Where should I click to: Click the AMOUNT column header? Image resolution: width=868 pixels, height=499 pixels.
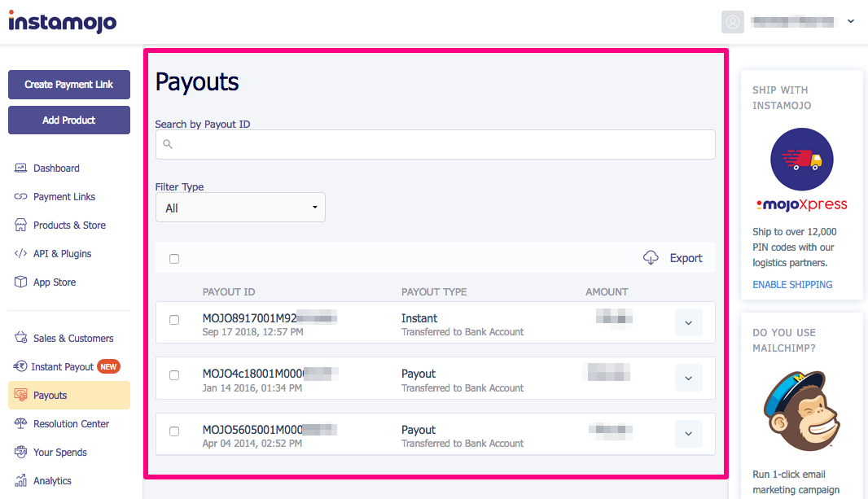point(607,291)
